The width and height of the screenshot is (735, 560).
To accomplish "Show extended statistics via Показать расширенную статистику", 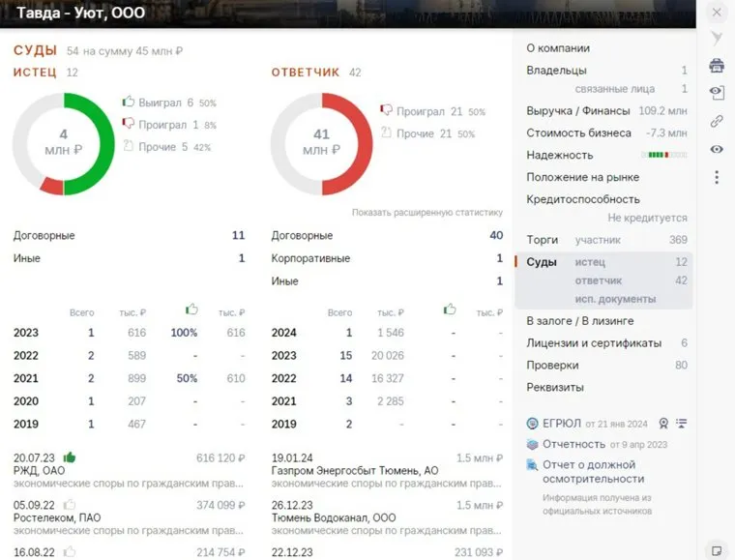I will (x=427, y=212).
